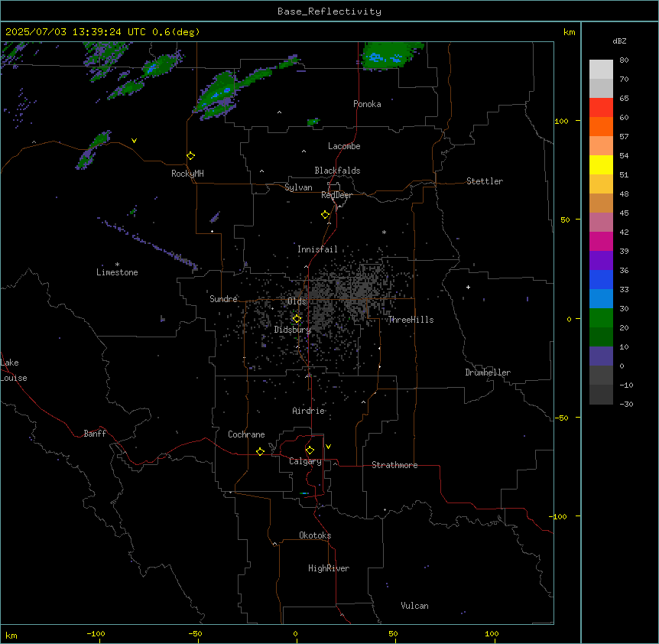Viewport: 659px width, 644px height.
Task: Click the -50 tick on the right axis
Action: pyautogui.click(x=561, y=418)
